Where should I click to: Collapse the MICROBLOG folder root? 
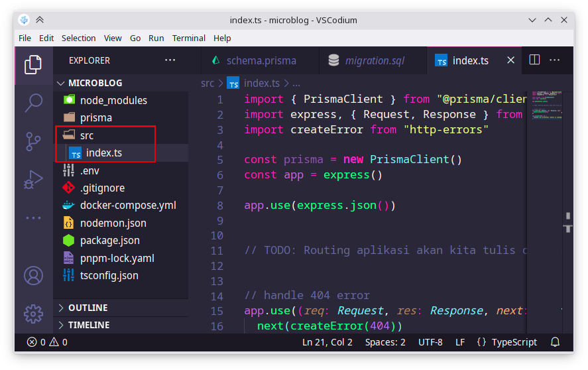tap(95, 83)
